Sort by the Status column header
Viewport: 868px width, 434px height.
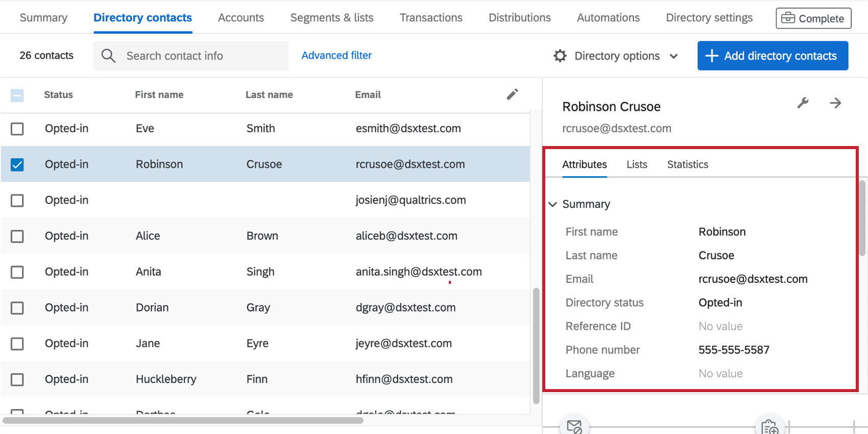point(58,94)
